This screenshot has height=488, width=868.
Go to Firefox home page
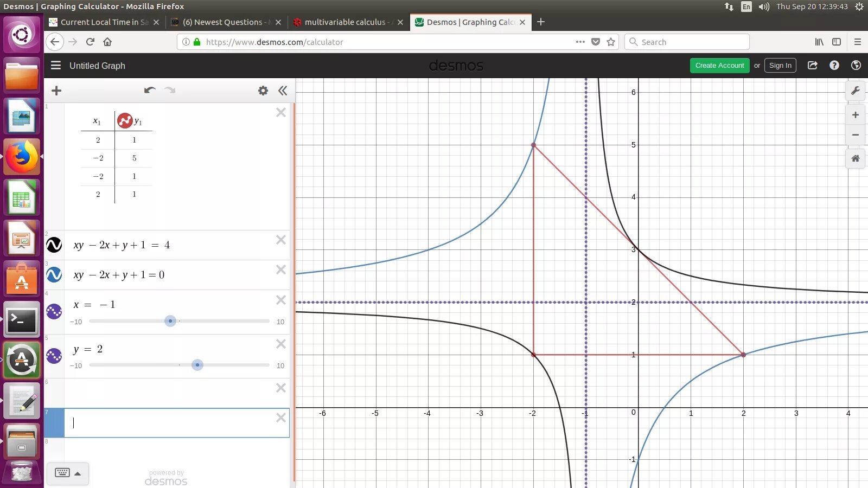pos(107,42)
